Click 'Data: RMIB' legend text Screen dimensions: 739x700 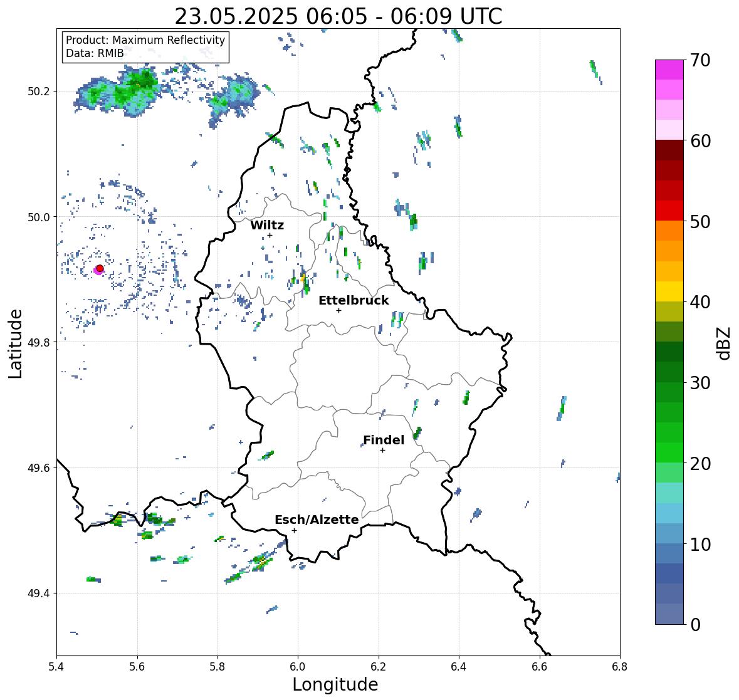point(95,53)
